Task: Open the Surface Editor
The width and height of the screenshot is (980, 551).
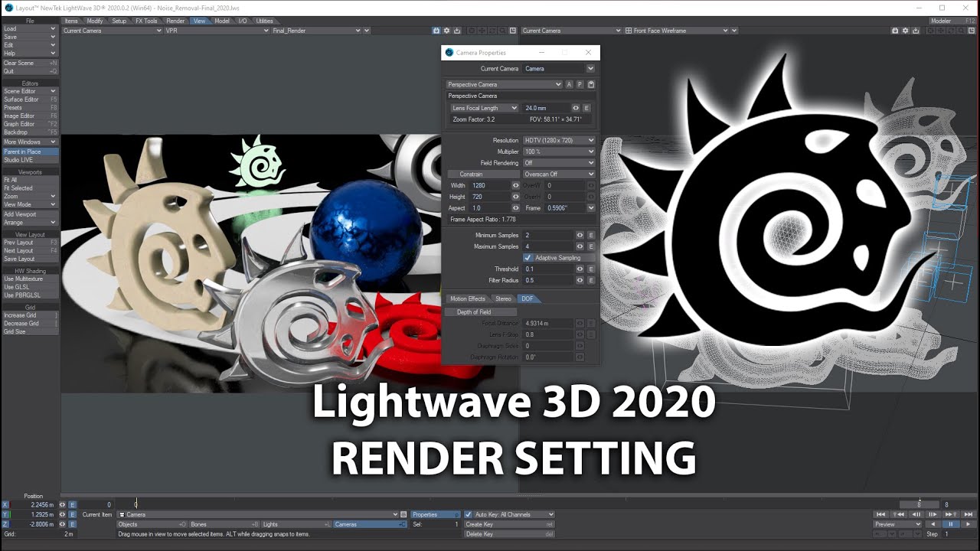Action: [30, 99]
